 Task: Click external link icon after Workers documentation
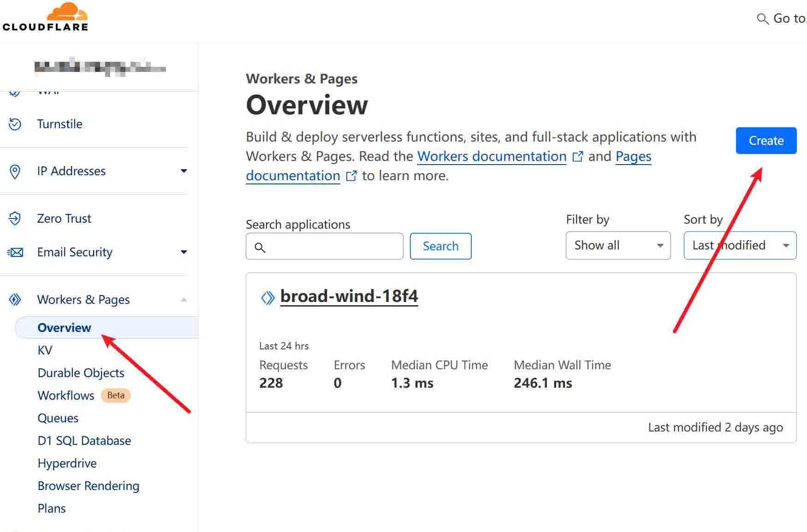[x=577, y=157]
